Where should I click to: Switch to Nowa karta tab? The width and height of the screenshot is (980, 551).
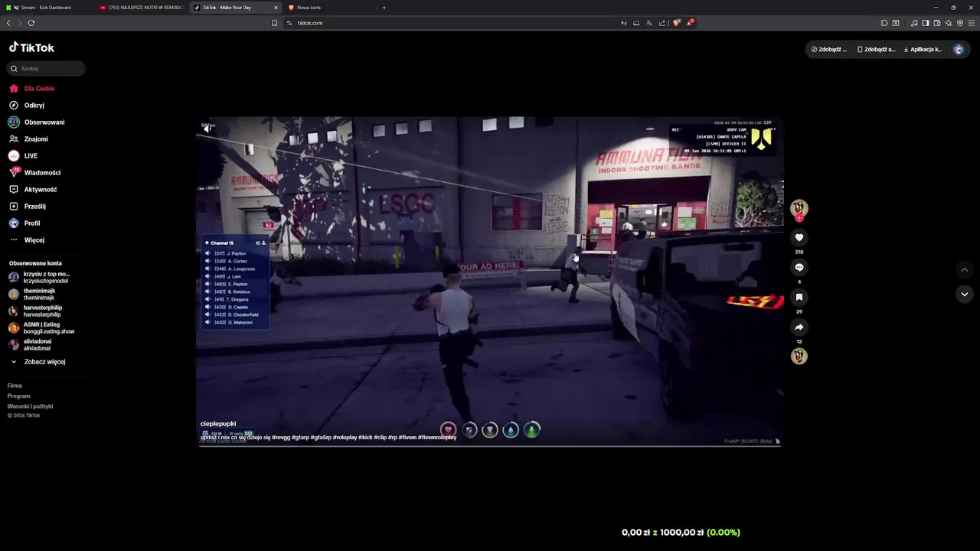329,8
